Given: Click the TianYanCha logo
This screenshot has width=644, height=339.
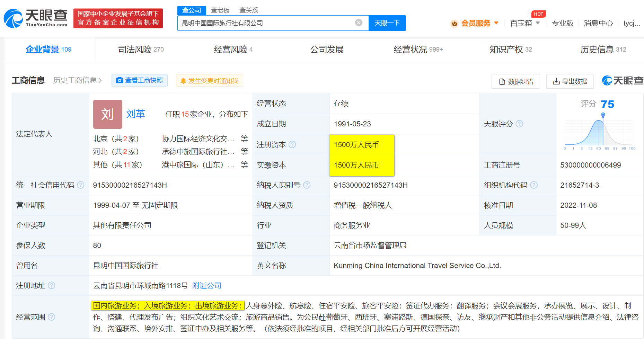Looking at the screenshot, I should pyautogui.click(x=35, y=18).
